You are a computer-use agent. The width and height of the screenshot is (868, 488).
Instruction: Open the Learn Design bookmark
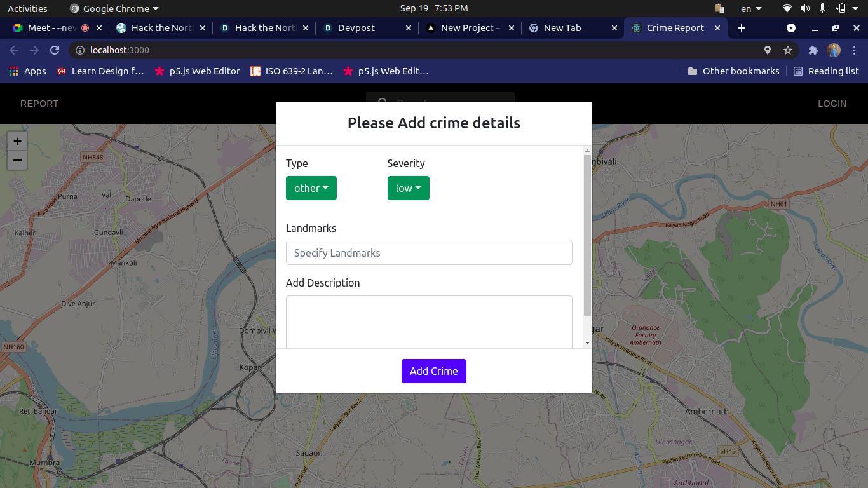100,71
